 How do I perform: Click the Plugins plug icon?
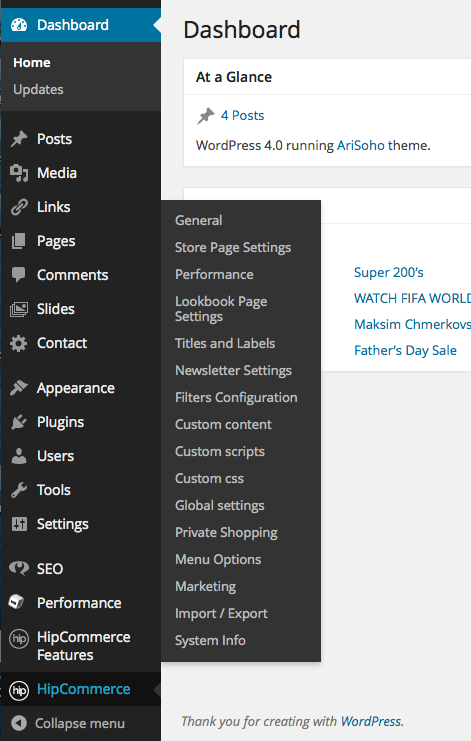(x=19, y=422)
